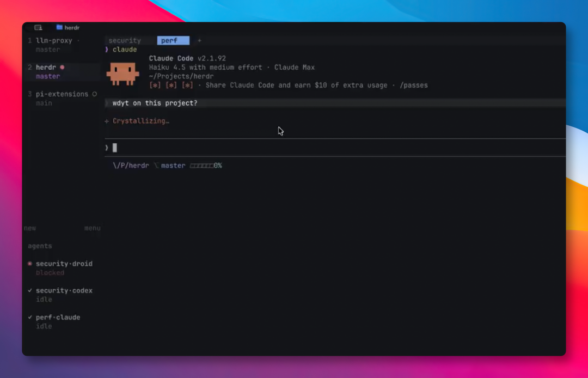Click the new button in sidebar
The image size is (588, 378).
[x=30, y=228]
